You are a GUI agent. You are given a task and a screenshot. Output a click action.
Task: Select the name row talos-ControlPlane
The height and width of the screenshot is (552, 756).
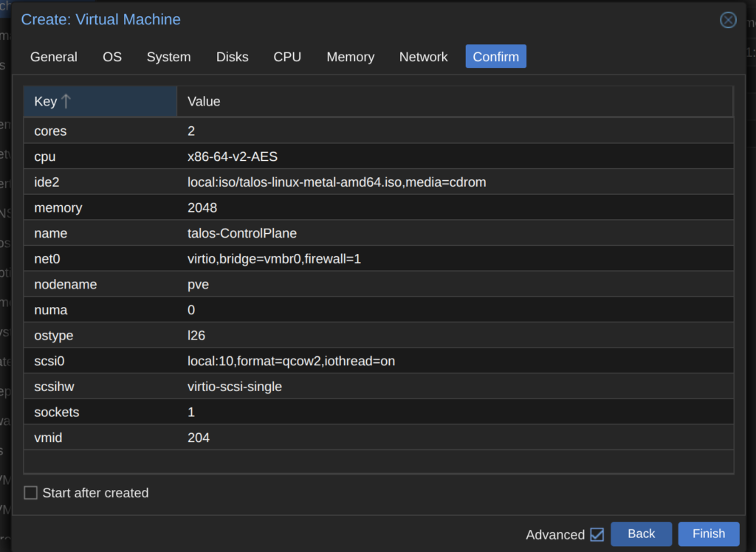pos(242,233)
